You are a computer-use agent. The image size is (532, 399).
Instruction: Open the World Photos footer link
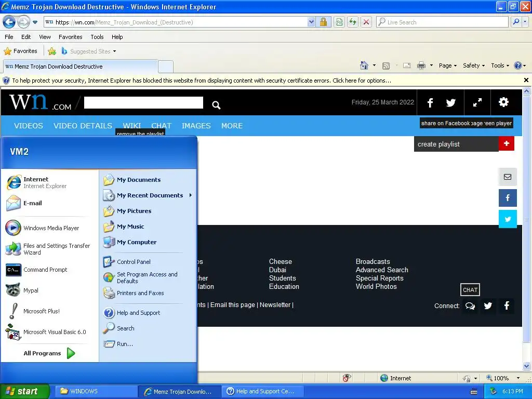pyautogui.click(x=376, y=286)
